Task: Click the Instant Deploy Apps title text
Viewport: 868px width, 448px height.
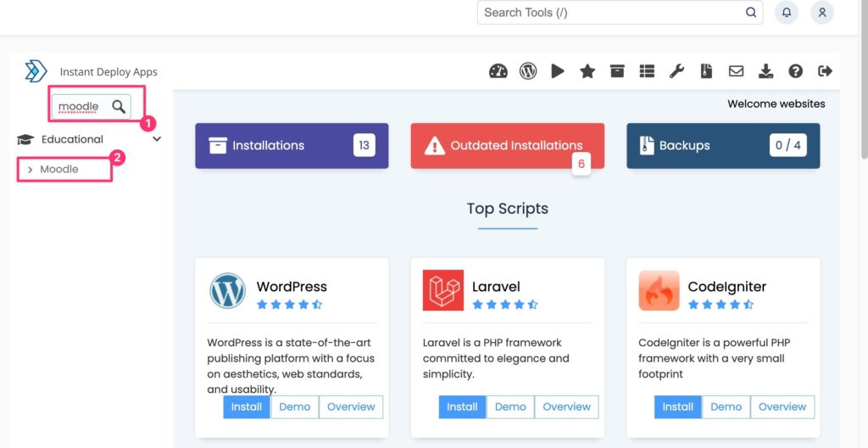Action: pos(108,72)
